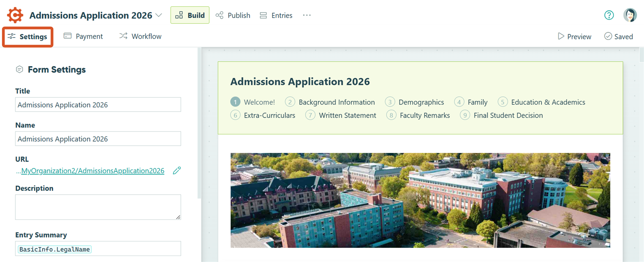This screenshot has height=262, width=644.
Task: Click the settings panel vertical scrollbar
Action: click(x=199, y=122)
